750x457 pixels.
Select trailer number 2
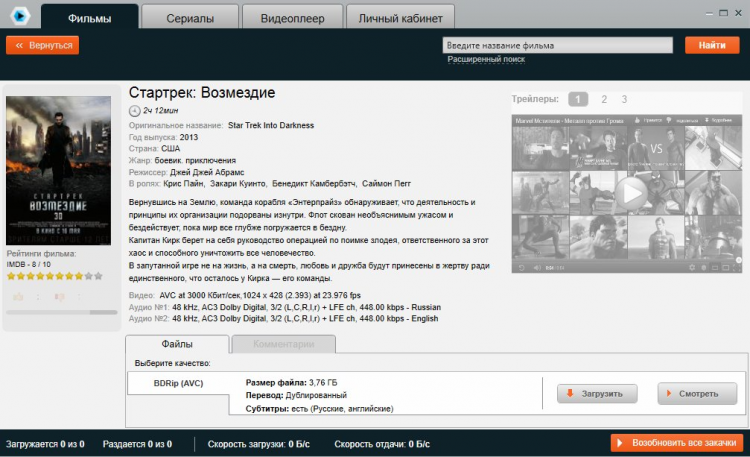[x=604, y=99]
